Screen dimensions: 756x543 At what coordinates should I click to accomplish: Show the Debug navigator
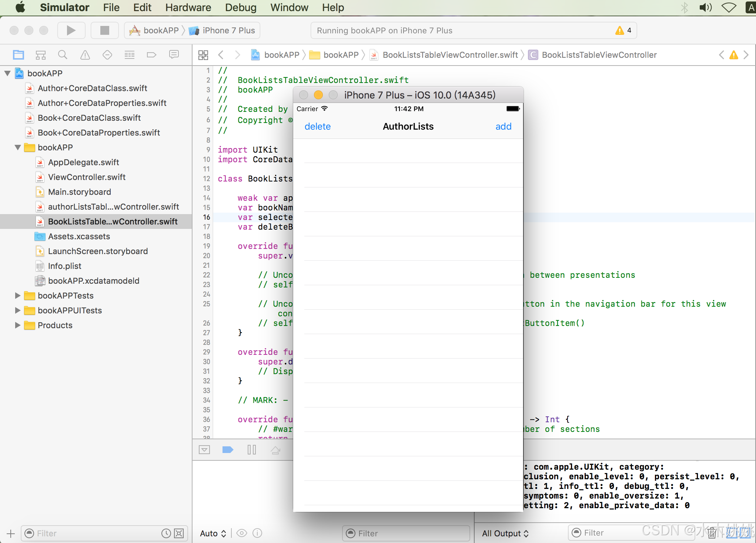130,55
